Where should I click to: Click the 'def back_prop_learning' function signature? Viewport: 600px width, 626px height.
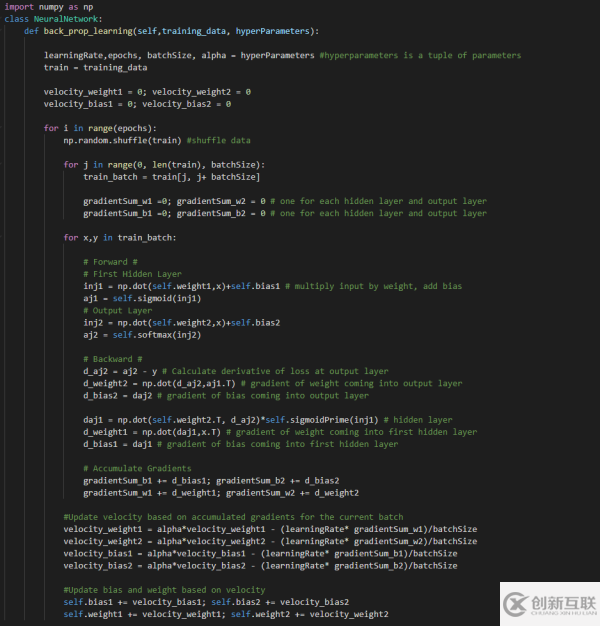click(x=171, y=31)
